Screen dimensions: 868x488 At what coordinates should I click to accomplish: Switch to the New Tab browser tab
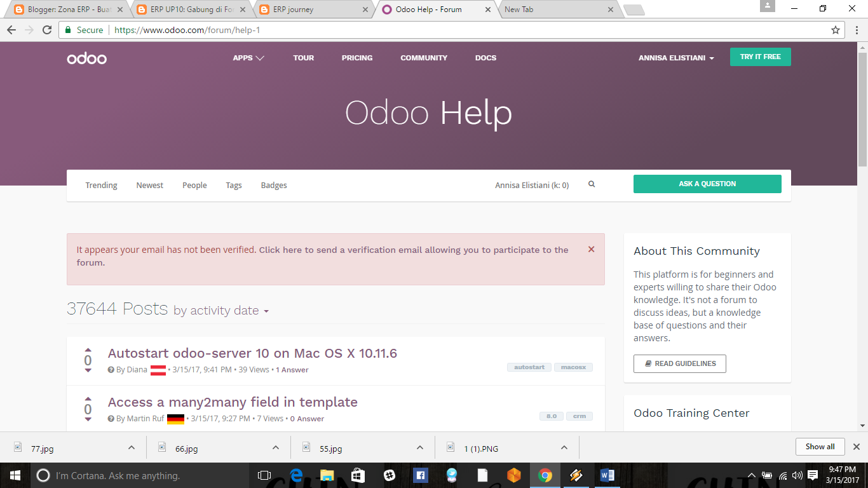click(x=558, y=10)
